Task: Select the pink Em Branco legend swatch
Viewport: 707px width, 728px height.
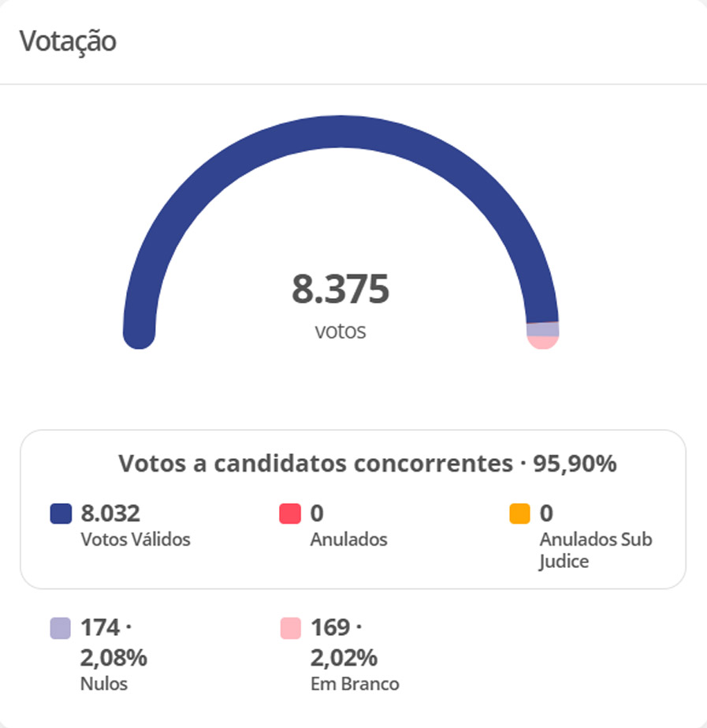Action: pyautogui.click(x=290, y=629)
